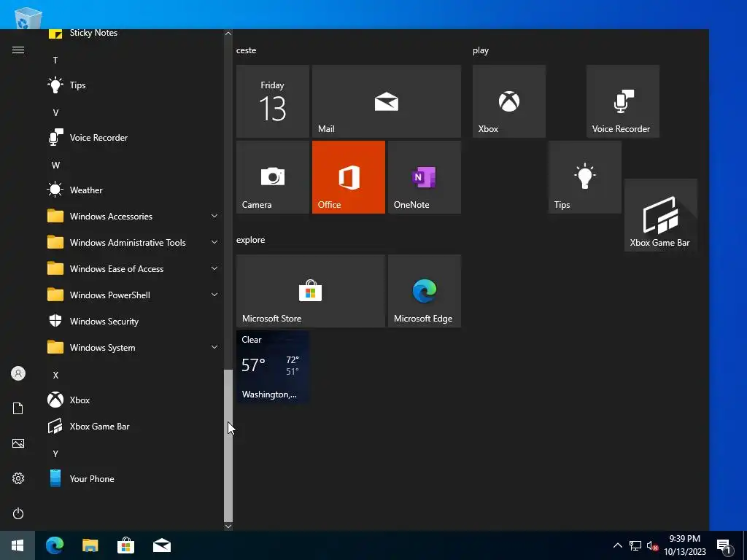
Task: Open File Explorer from taskbar
Action: (90, 545)
